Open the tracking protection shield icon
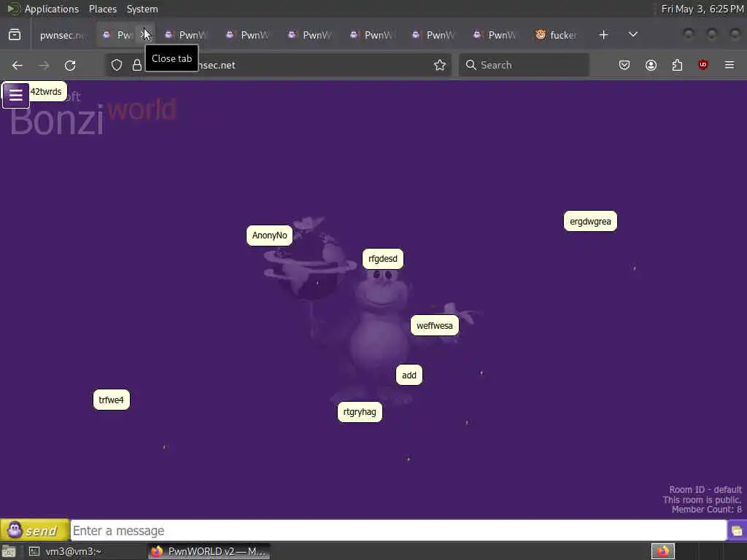 [117, 65]
